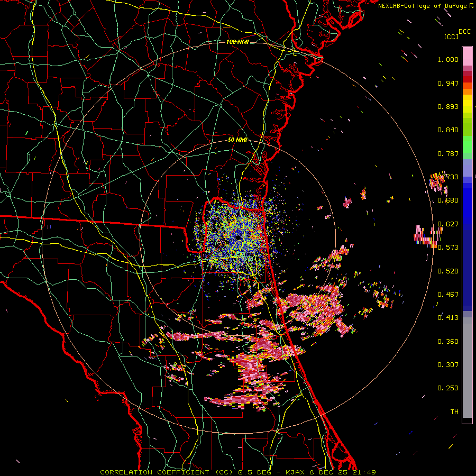Click the 100 NMI range ring label

[x=237, y=42]
